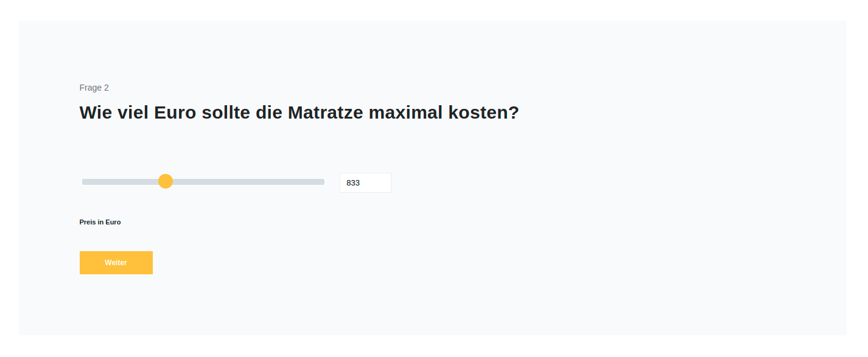The height and width of the screenshot is (357, 868).
Task: Click the price input field showing 833
Action: coord(365,182)
